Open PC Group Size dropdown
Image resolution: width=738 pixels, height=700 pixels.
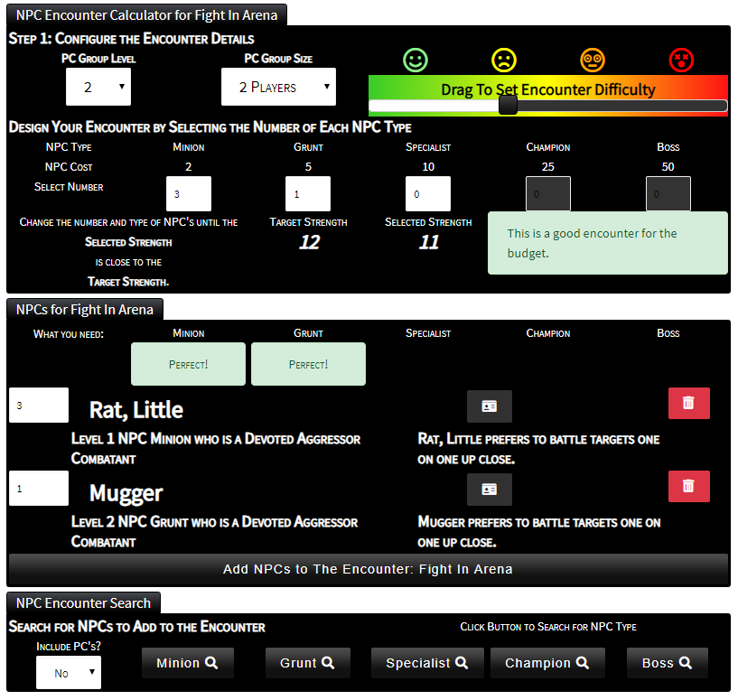278,87
